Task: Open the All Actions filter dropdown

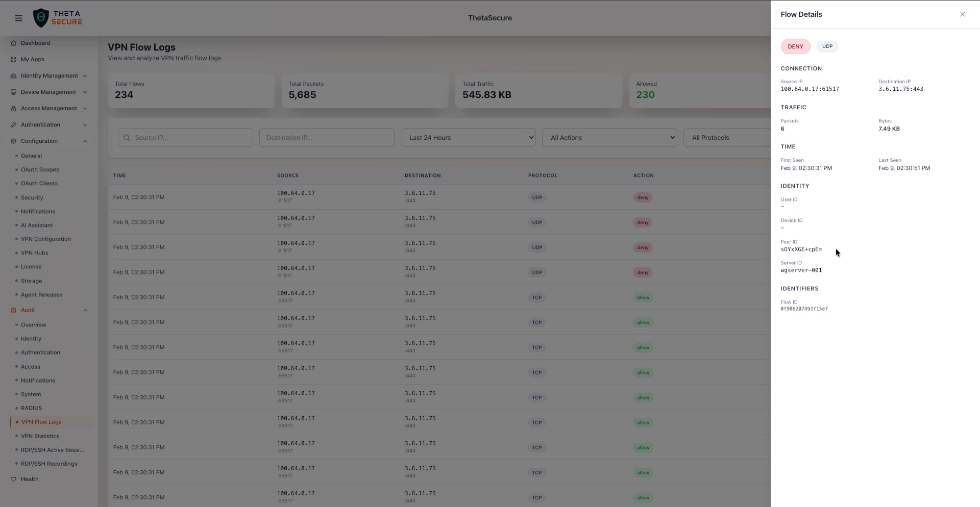Action: 609,138
